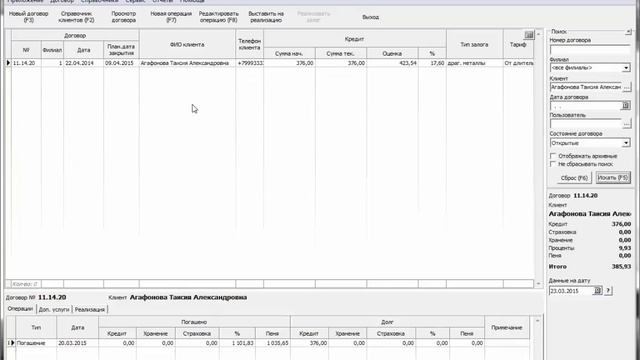640x360 pixels.
Task: Click the Данные на дату field 23.03.2015
Action: (571, 291)
